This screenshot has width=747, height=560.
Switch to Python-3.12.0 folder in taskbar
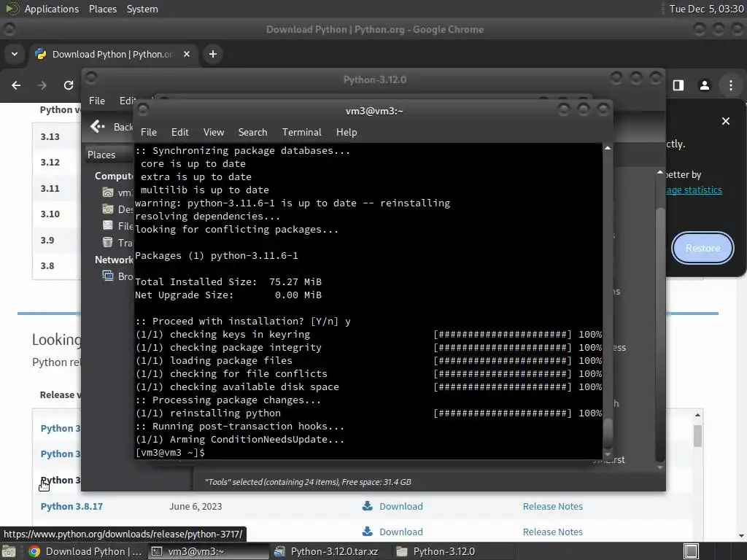[454, 551]
